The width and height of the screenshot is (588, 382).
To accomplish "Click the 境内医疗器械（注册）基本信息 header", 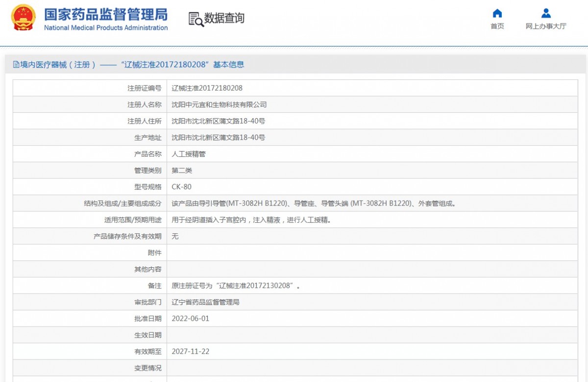I will pyautogui.click(x=128, y=65).
